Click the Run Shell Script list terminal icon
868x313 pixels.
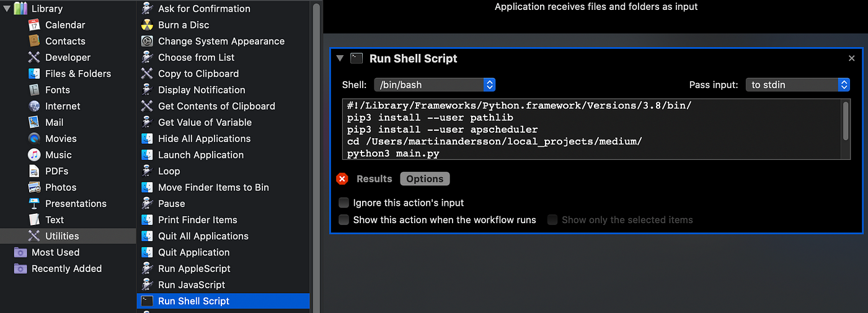[x=147, y=301]
